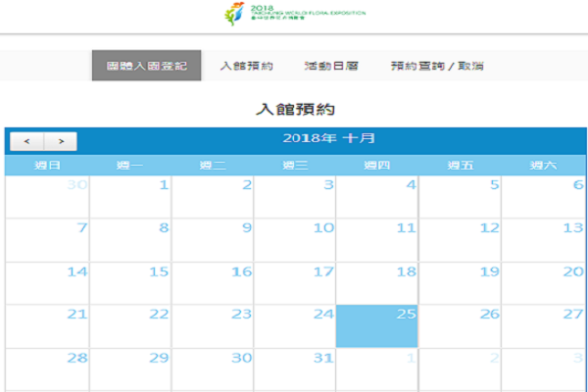The height and width of the screenshot is (392, 588).
Task: Open the 團體入園登記 tab
Action: coord(146,66)
